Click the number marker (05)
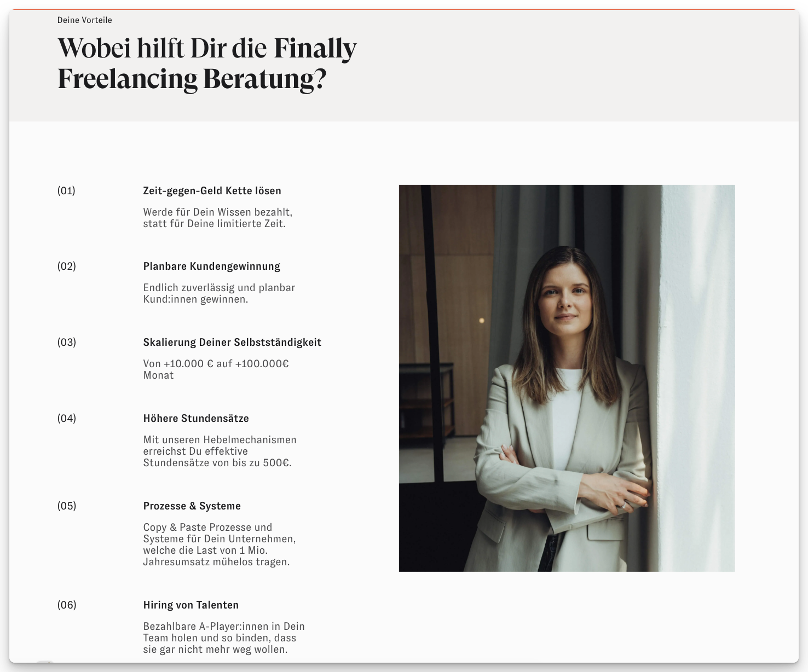Screen dimensions: 808x672 point(66,506)
